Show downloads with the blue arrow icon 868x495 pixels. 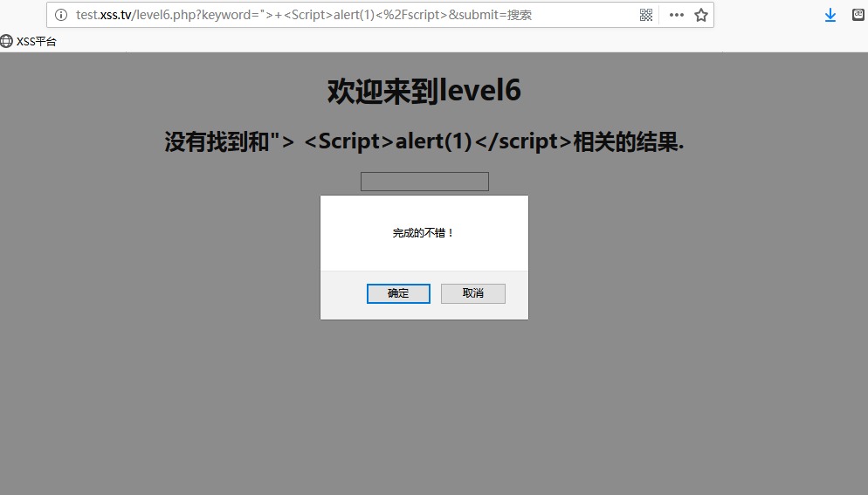coord(830,15)
